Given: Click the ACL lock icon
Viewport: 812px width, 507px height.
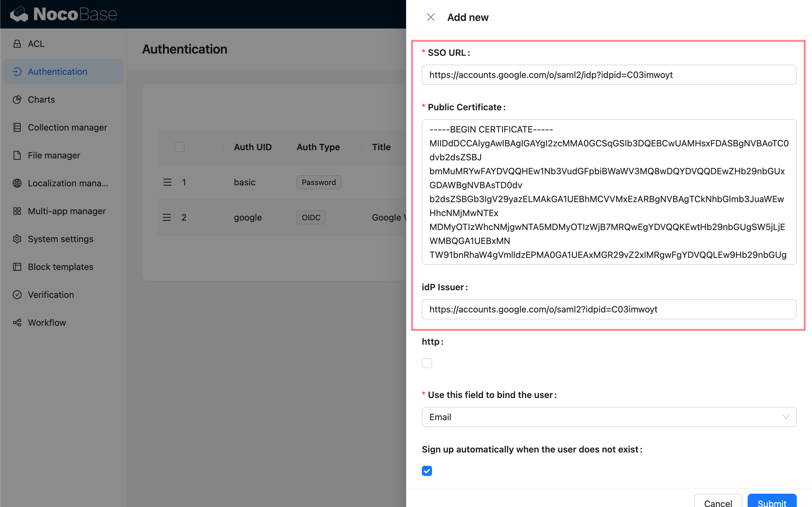Looking at the screenshot, I should (17, 44).
